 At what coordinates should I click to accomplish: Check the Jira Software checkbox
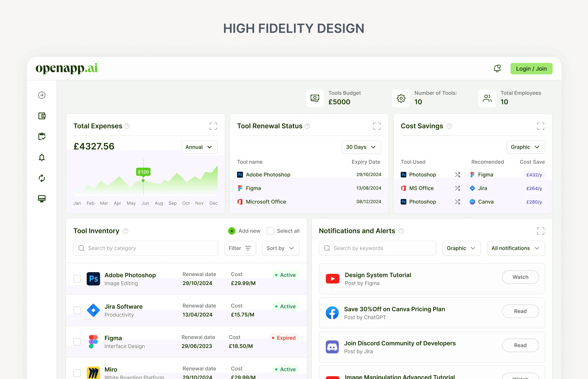point(77,310)
